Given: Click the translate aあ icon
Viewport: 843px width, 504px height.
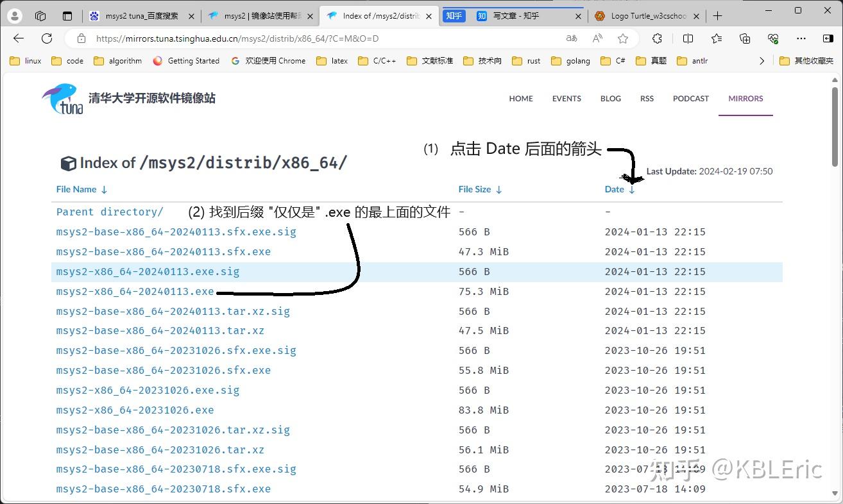Looking at the screenshot, I should point(570,38).
